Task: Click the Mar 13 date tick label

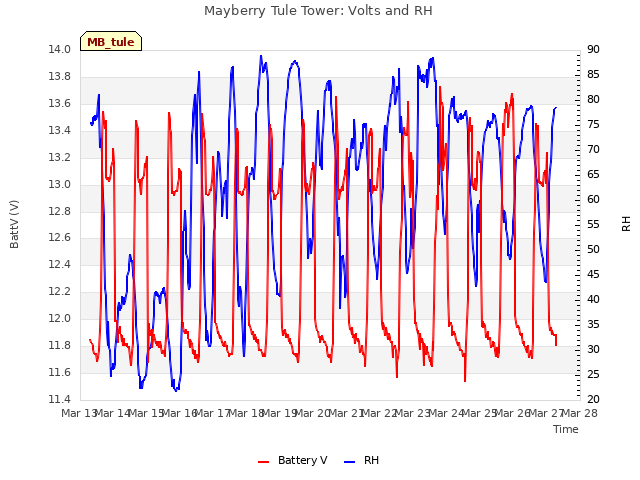Action: point(79,413)
